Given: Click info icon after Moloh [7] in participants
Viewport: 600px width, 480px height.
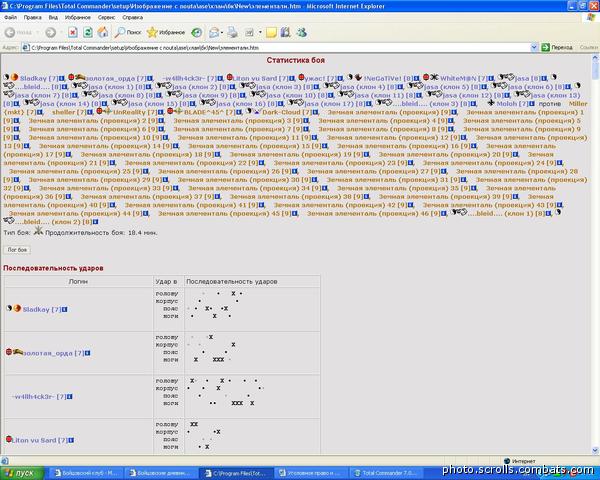Looking at the screenshot, I should [x=532, y=104].
